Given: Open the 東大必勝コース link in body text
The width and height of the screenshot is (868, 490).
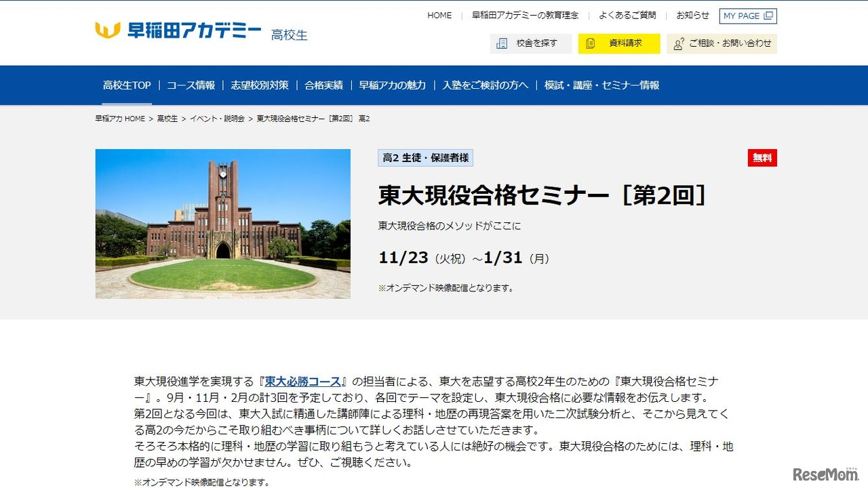Looking at the screenshot, I should [x=302, y=381].
